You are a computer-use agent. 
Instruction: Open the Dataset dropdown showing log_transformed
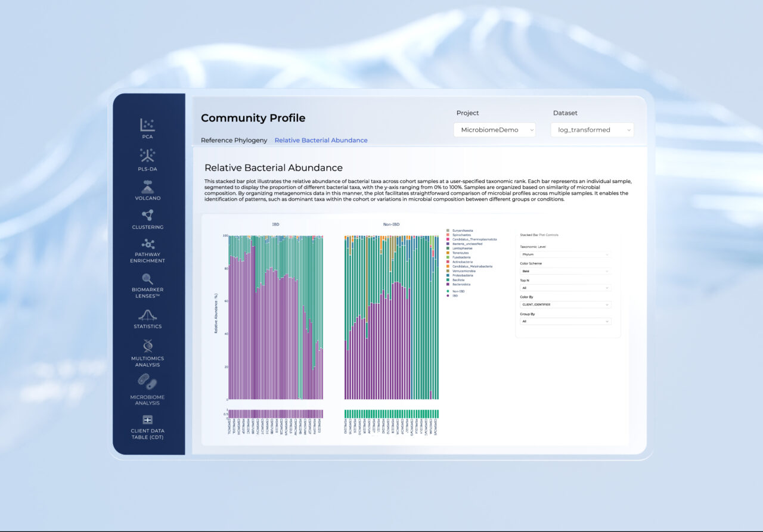pyautogui.click(x=592, y=130)
